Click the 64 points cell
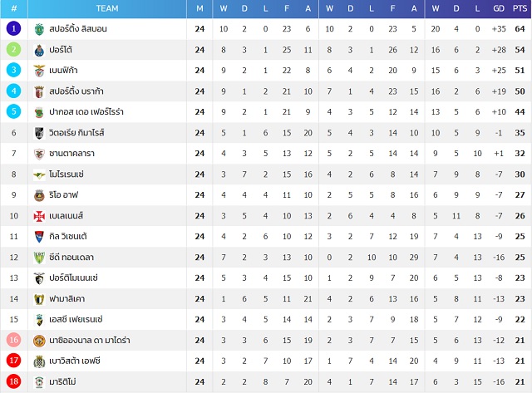Screen dimensions: 532x393 (x=520, y=29)
